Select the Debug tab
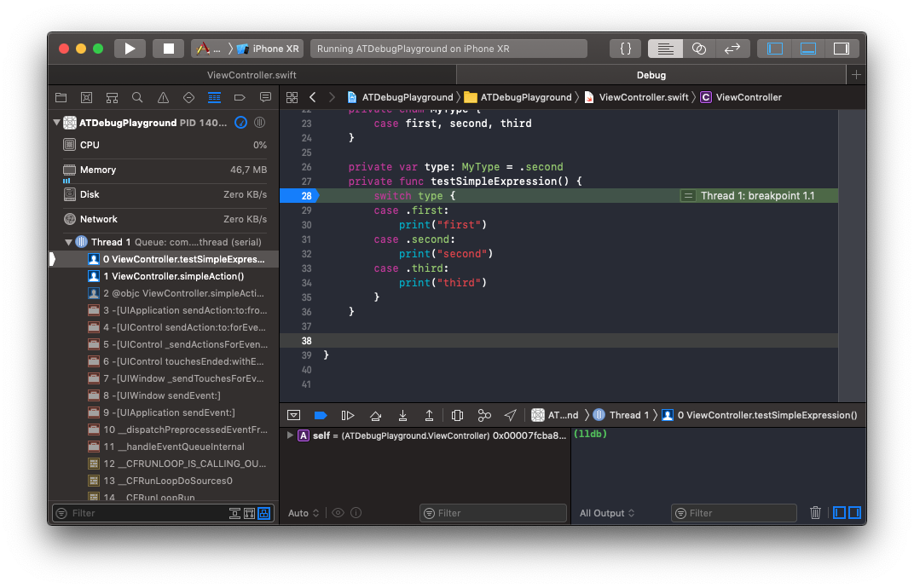The height and width of the screenshot is (588, 914). click(x=651, y=75)
